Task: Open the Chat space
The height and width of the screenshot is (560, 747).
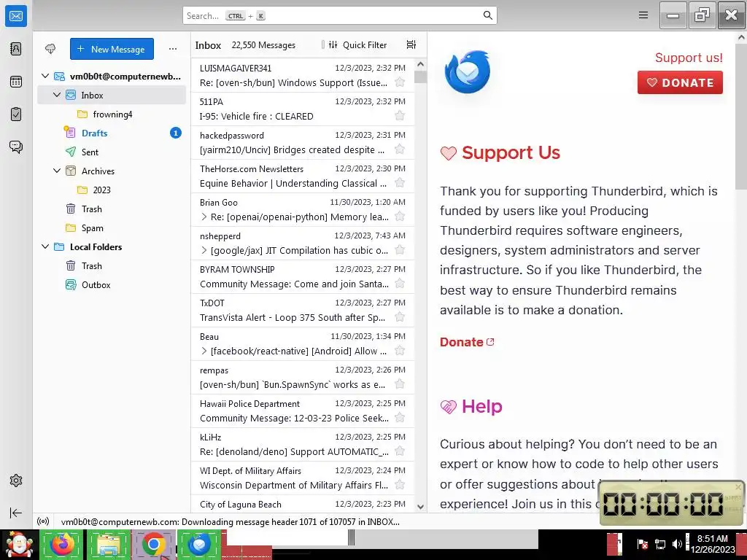Action: click(x=16, y=147)
